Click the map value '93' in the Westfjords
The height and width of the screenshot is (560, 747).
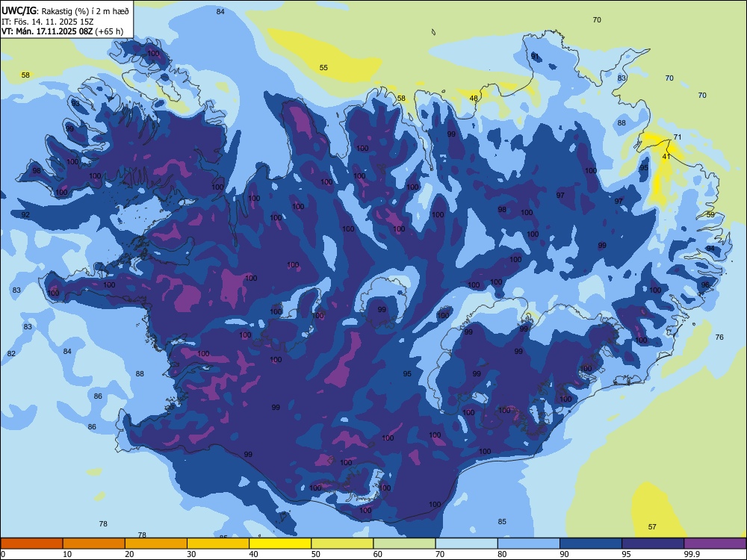(x=75, y=103)
